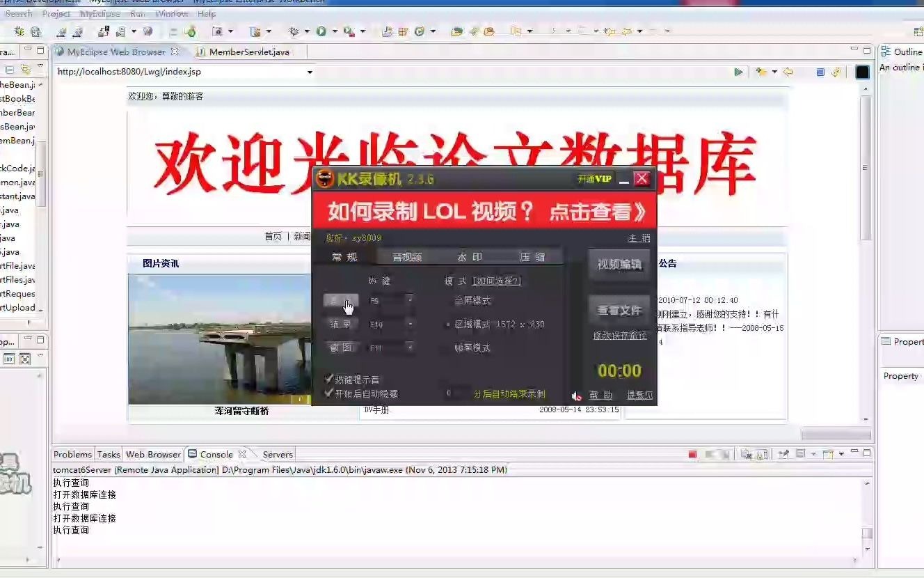
Task: Click link-with-editor icon in left panel
Action: (26, 70)
